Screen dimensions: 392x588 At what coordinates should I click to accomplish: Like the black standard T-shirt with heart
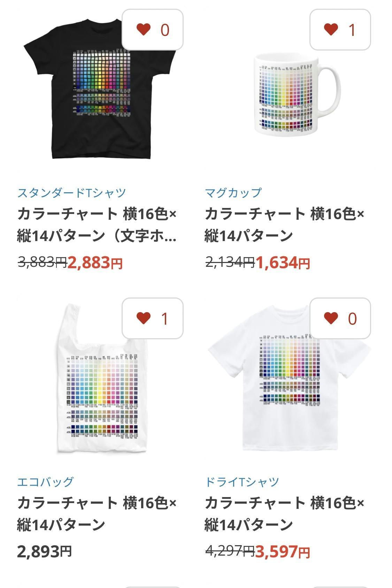pos(152,30)
